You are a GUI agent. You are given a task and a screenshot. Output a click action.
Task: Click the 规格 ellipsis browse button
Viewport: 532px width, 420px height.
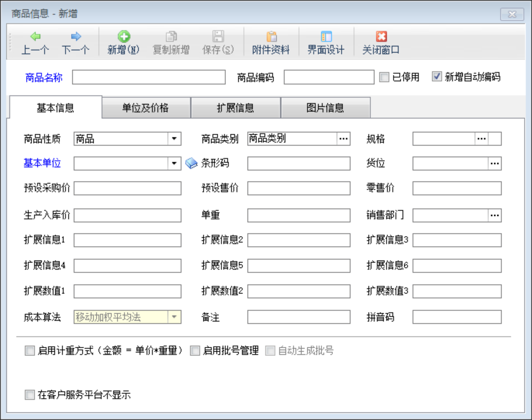point(481,138)
